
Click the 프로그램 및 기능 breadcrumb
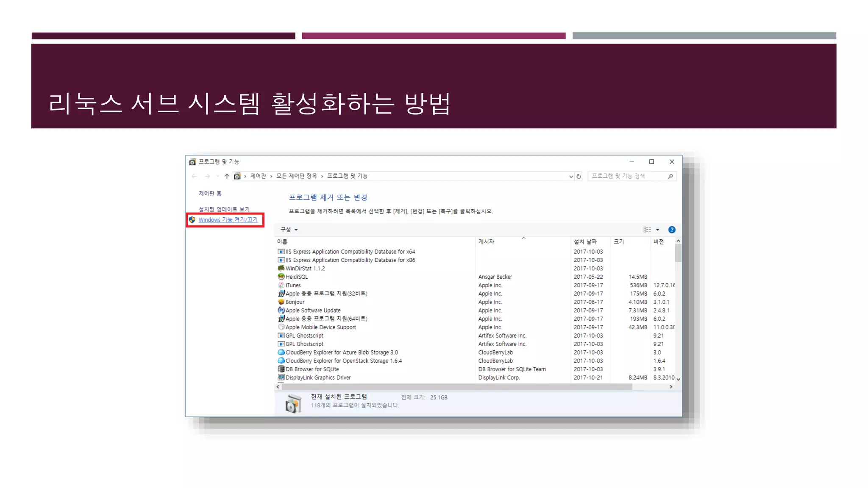point(347,176)
